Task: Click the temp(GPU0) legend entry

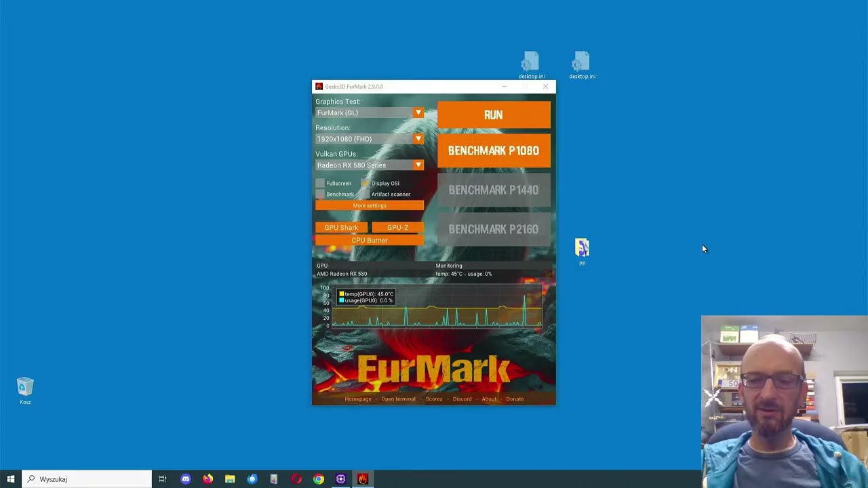Action: pyautogui.click(x=366, y=294)
